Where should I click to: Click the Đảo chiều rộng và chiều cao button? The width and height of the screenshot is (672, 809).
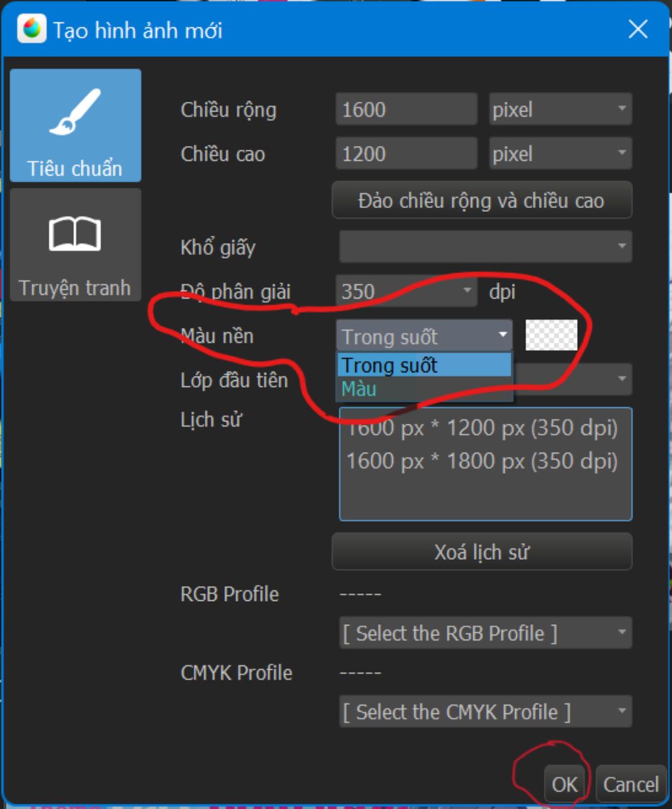[482, 200]
